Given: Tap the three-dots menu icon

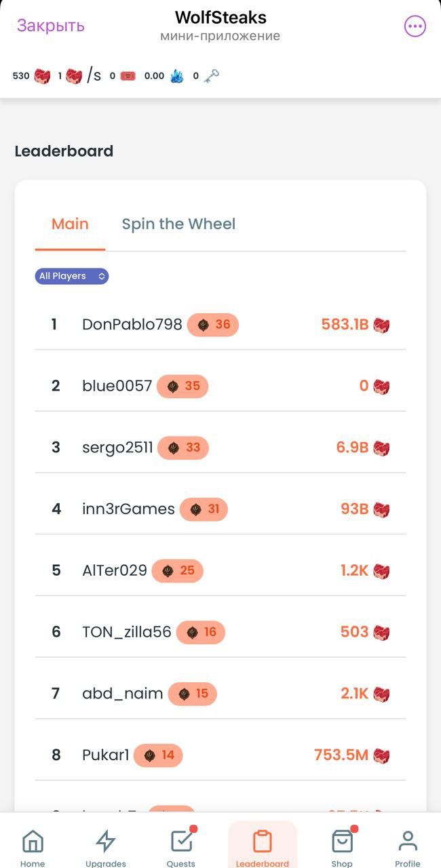Looking at the screenshot, I should click(415, 26).
